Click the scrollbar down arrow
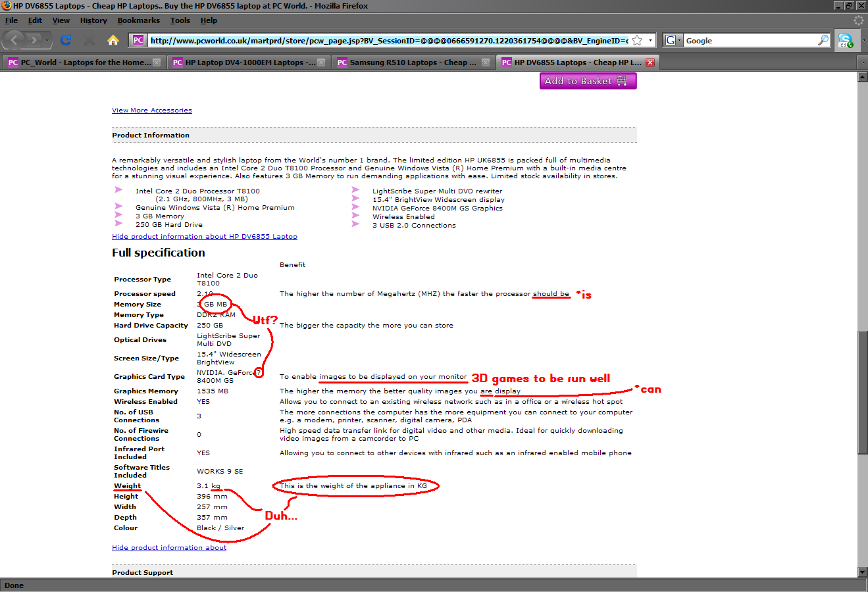 [862, 572]
